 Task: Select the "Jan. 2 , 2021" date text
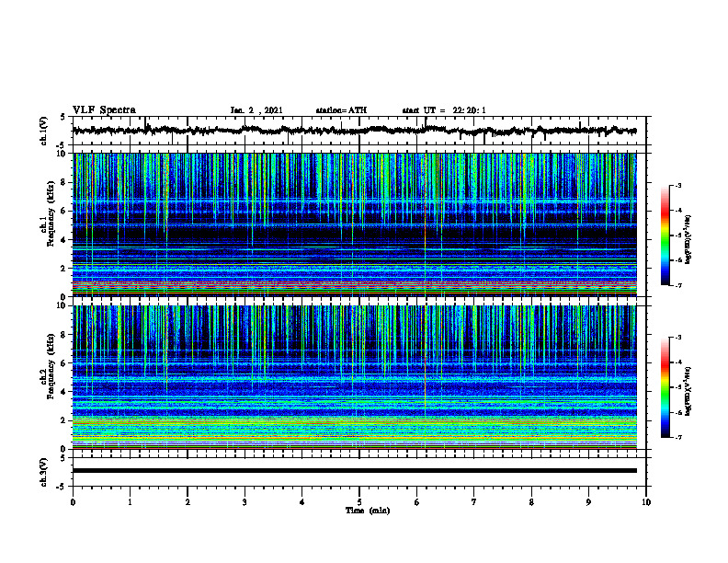pyautogui.click(x=256, y=110)
